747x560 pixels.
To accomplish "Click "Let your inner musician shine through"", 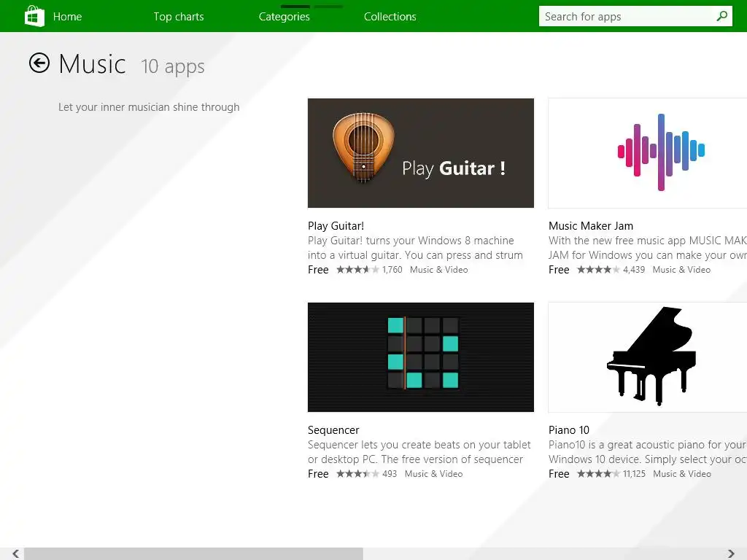I will point(149,107).
